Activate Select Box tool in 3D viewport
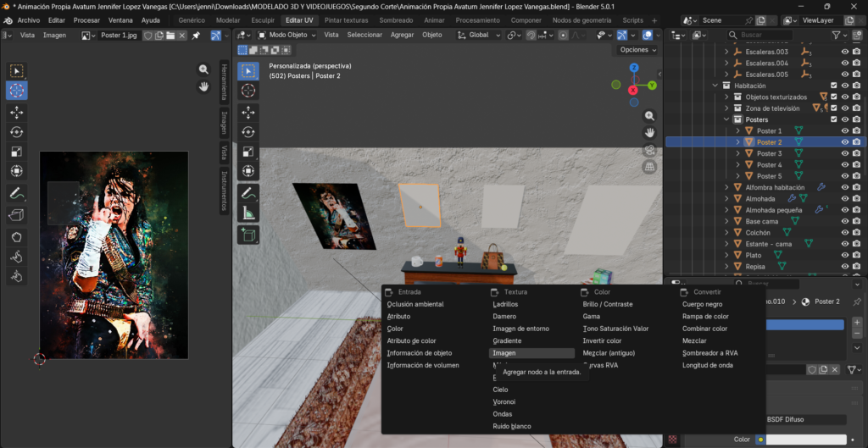 tap(248, 71)
